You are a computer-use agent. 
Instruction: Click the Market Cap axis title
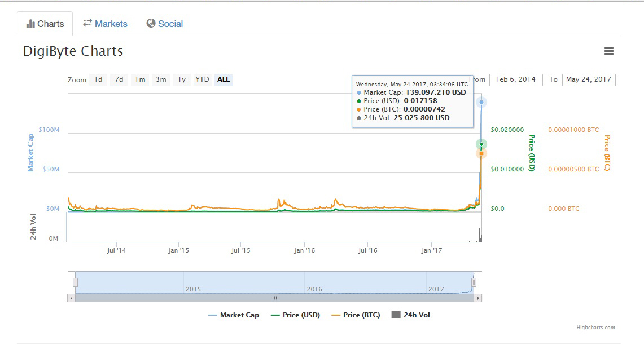click(x=30, y=152)
